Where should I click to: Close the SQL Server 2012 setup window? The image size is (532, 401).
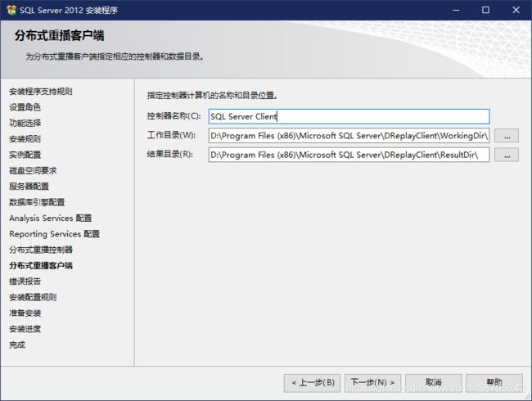pyautogui.click(x=516, y=10)
